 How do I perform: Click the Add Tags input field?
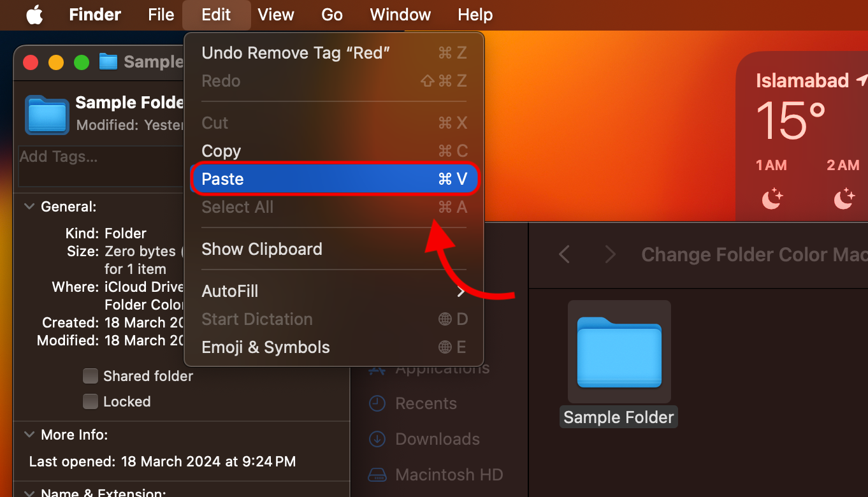[x=99, y=166]
